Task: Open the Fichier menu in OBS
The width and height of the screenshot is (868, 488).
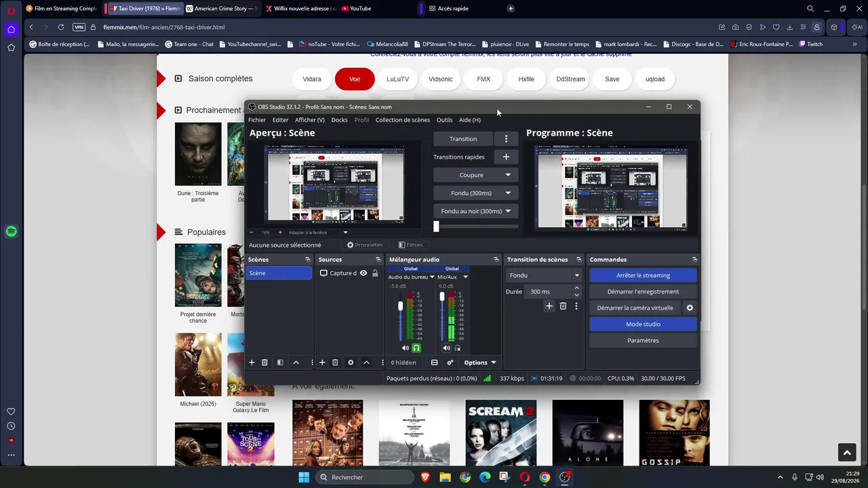Action: [x=257, y=120]
